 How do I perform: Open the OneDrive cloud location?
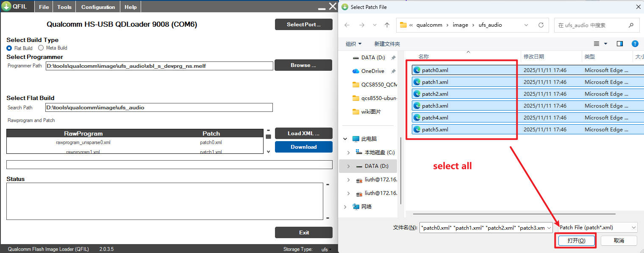pyautogui.click(x=372, y=71)
